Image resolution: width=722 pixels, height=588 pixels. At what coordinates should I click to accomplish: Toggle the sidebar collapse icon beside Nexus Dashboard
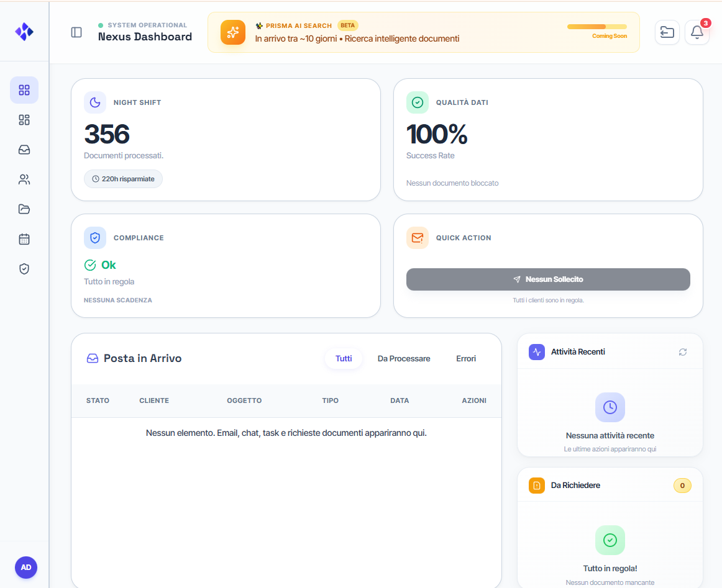(x=76, y=32)
